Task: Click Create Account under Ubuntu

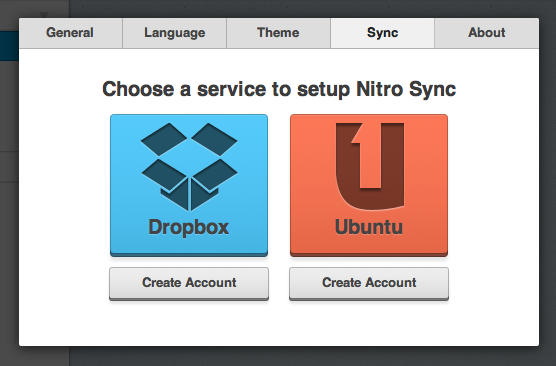Action: tap(369, 284)
